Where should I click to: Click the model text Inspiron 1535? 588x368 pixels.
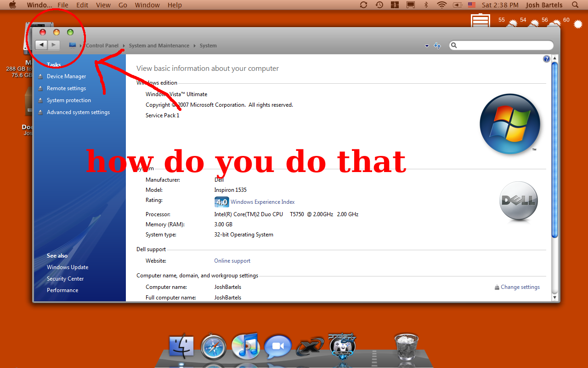pos(230,190)
